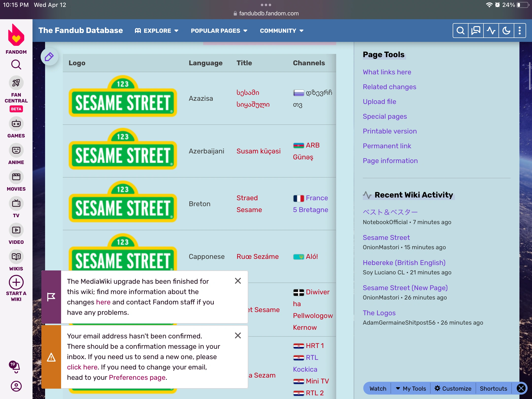Open the What links here link

(x=387, y=72)
